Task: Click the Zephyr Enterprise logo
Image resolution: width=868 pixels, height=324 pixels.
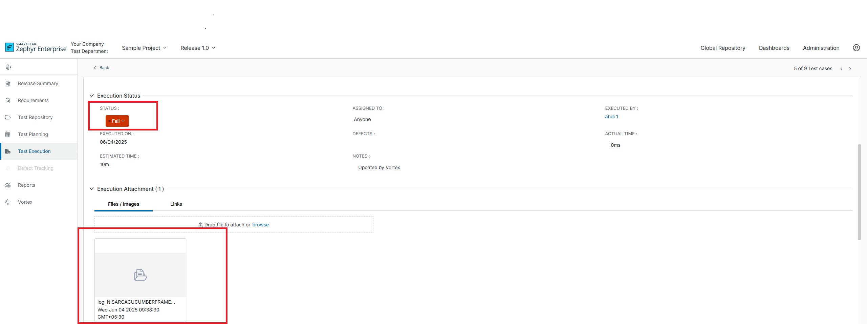Action: (35, 47)
